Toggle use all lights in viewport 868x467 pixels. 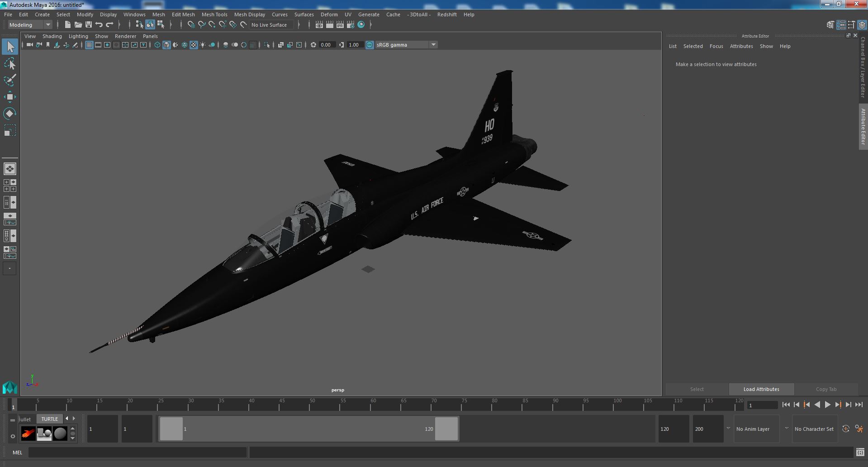(203, 45)
